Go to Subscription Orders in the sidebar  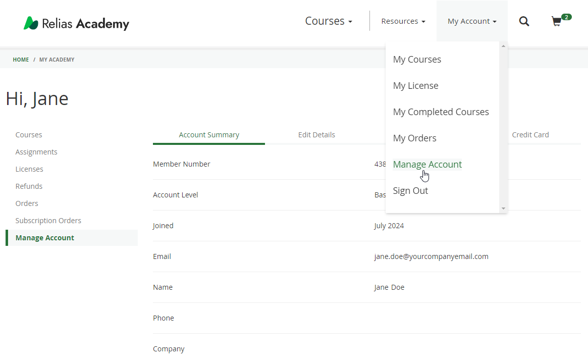(48, 220)
